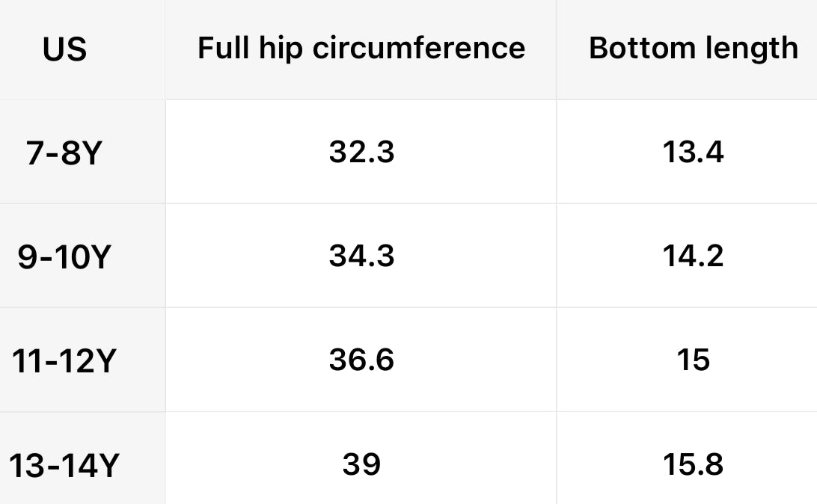Select the 14.2 bottom length cell

tap(693, 256)
